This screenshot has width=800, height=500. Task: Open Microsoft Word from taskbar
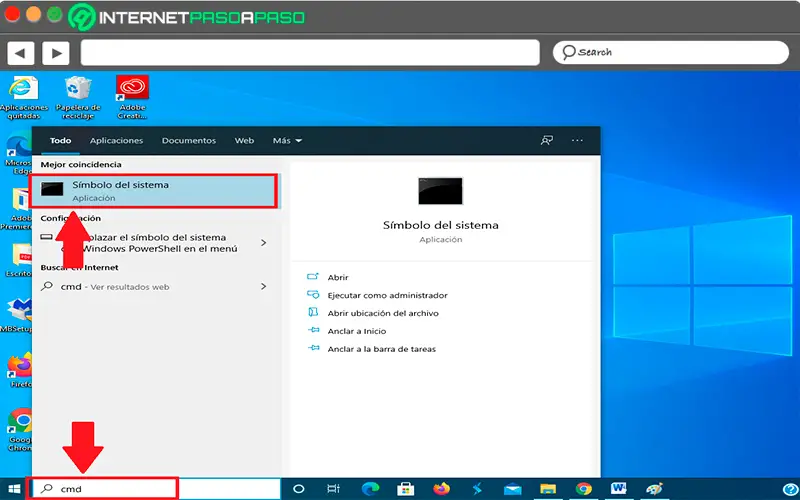point(619,489)
